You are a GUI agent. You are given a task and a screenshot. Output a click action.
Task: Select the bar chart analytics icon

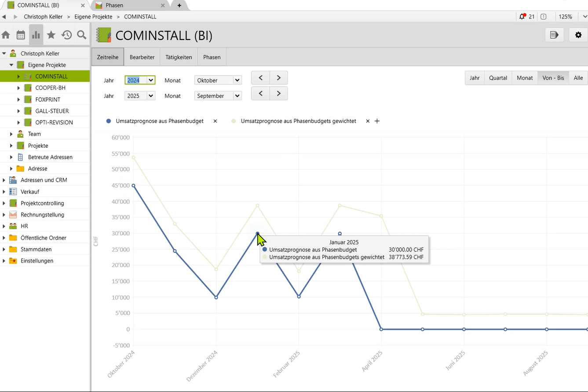point(36,35)
